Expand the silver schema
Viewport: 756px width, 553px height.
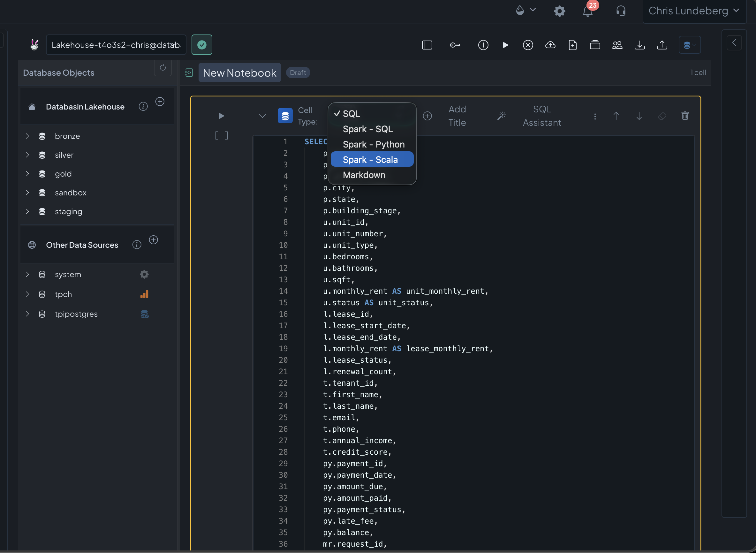pos(27,155)
